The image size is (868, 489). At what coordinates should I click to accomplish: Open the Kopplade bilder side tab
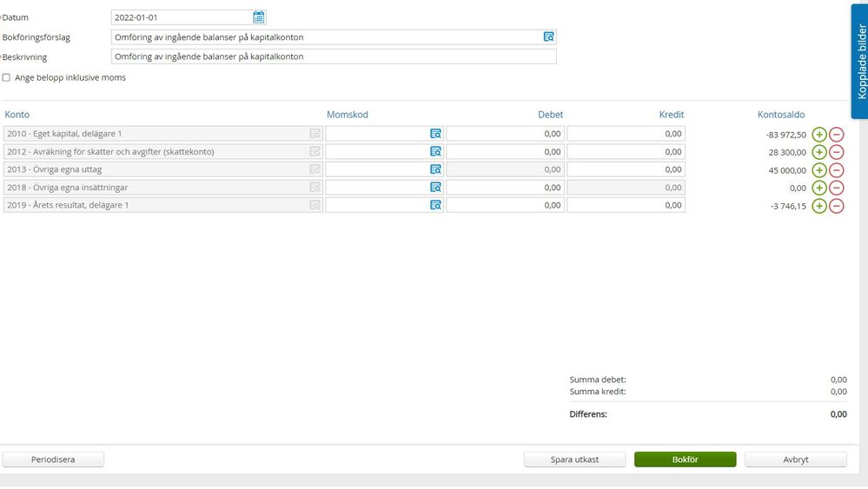pos(859,61)
